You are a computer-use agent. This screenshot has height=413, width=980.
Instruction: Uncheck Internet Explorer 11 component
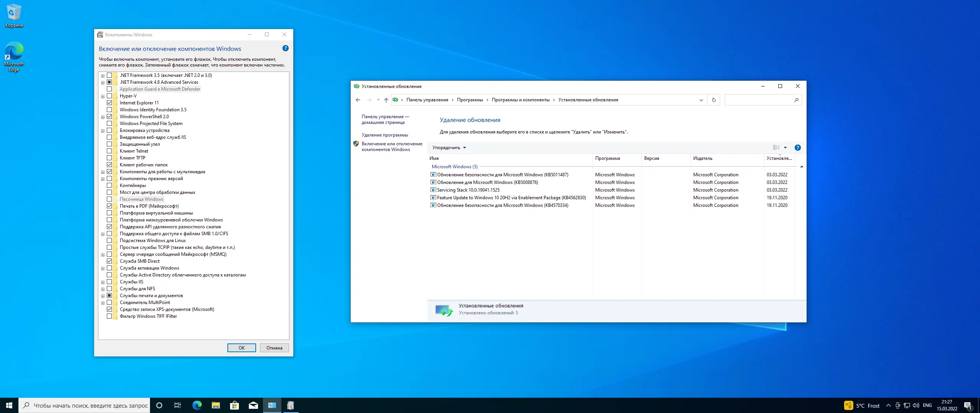point(109,103)
